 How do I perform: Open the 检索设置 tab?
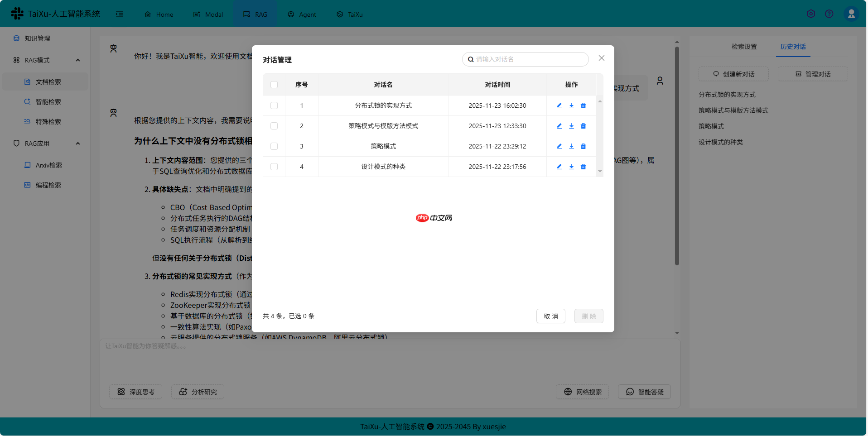(x=744, y=46)
